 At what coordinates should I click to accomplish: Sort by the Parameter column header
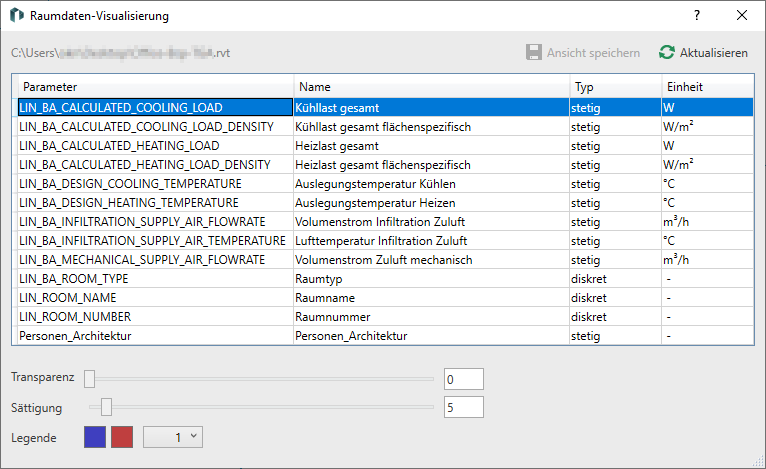tap(156, 86)
